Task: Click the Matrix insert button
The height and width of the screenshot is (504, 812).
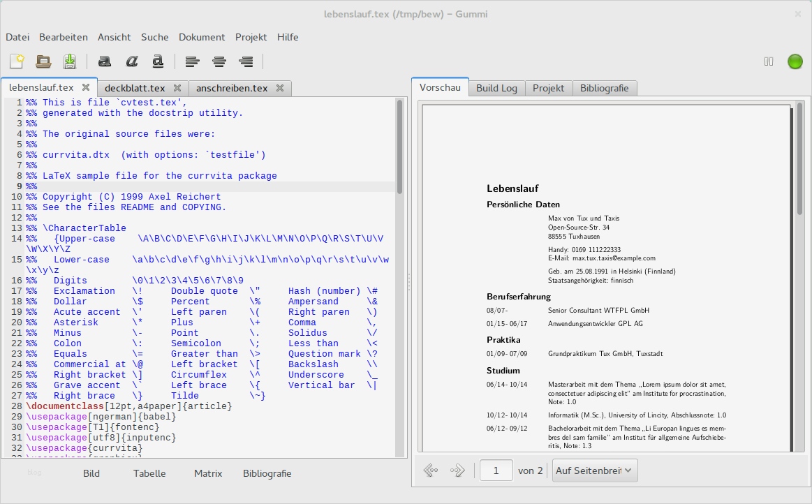Action: pos(208,473)
